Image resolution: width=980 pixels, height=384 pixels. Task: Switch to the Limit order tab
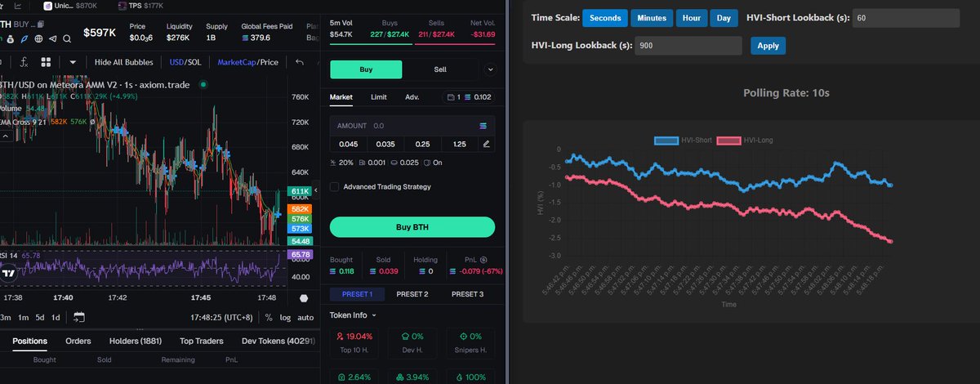point(379,97)
